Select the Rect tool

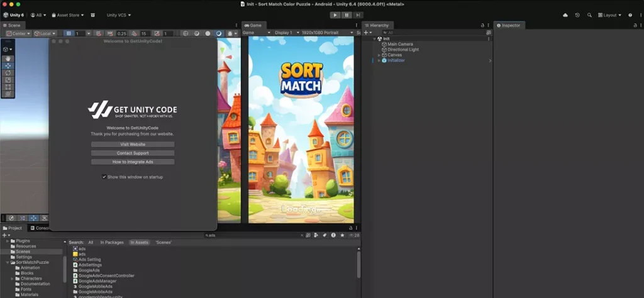point(8,87)
